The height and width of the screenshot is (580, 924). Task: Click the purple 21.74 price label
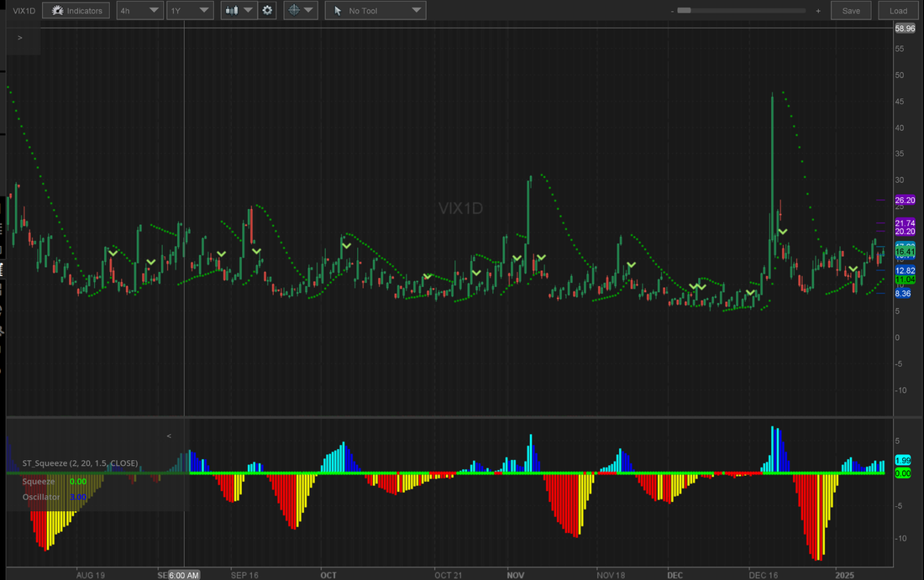click(906, 223)
